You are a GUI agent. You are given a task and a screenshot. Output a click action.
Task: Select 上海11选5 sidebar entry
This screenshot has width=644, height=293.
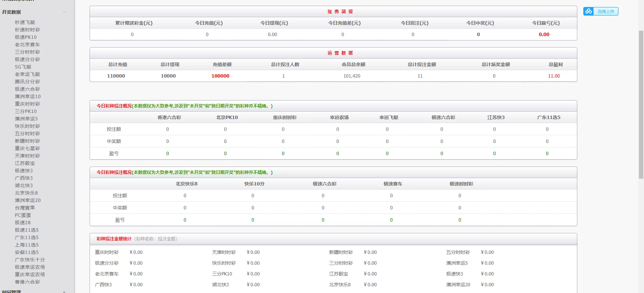tap(27, 245)
